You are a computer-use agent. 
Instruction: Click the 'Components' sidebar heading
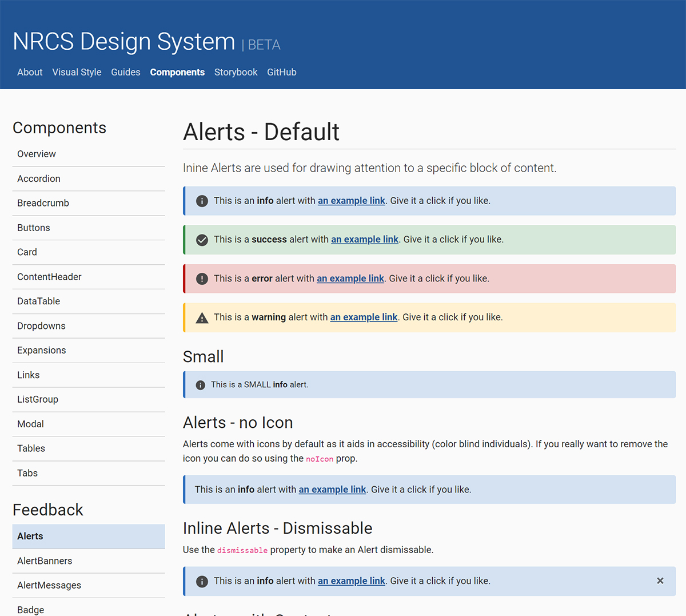pyautogui.click(x=59, y=128)
